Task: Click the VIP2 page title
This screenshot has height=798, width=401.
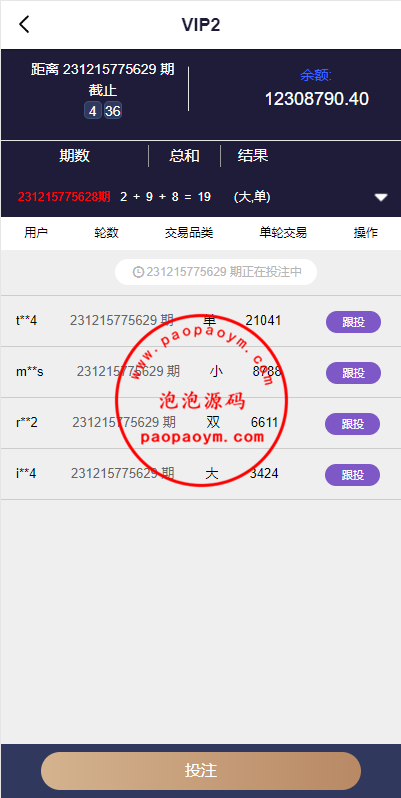Action: (200, 24)
